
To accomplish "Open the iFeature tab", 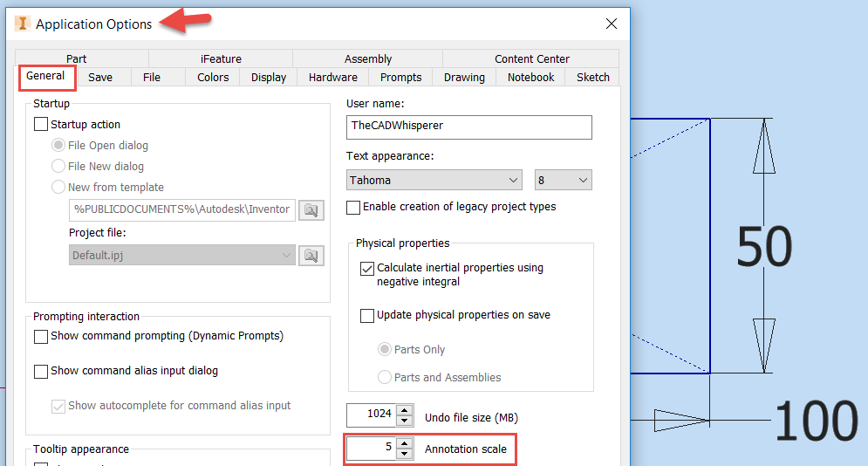I will coord(221,58).
